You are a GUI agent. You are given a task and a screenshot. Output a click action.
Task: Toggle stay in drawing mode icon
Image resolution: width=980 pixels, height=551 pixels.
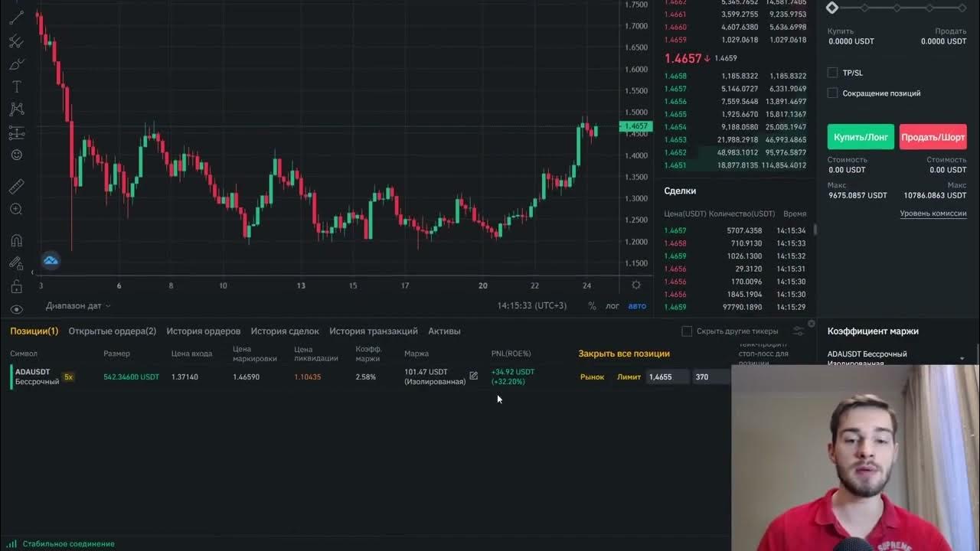pos(16,263)
